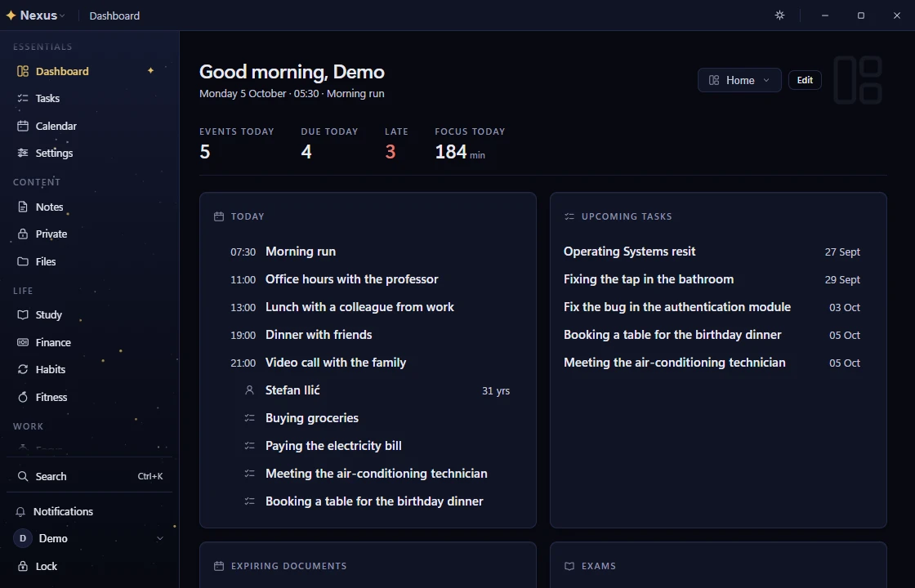This screenshot has width=915, height=588.
Task: Click the Events Today count of 5
Action: pyautogui.click(x=205, y=152)
